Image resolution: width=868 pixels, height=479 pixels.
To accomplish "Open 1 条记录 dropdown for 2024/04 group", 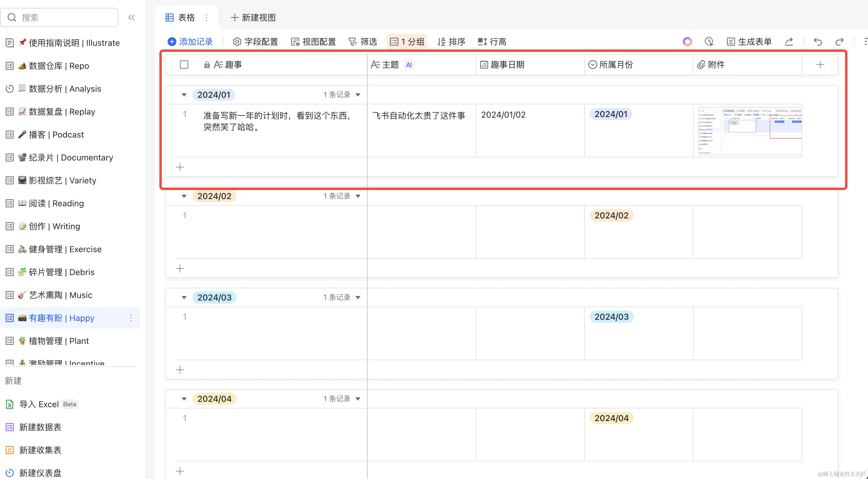I will point(358,399).
